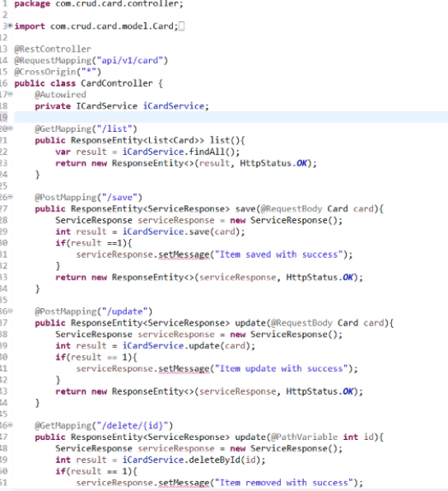Collapse the /delete/{id} method fold marker

(11, 424)
